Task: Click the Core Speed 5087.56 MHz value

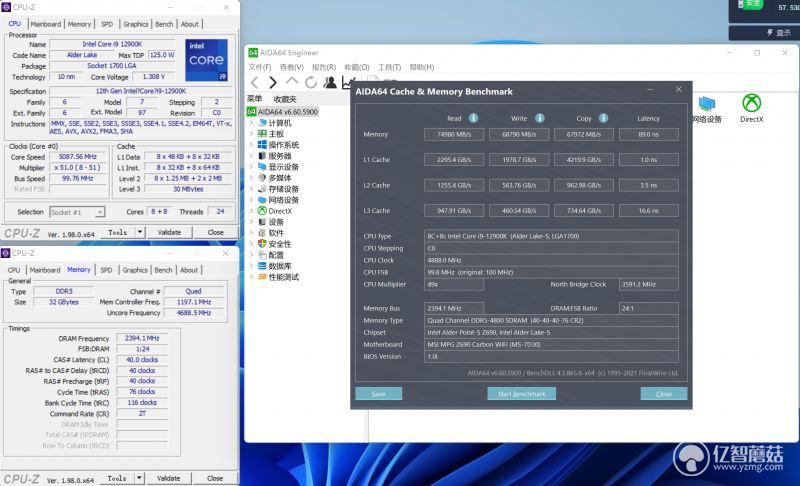Action: click(x=78, y=157)
